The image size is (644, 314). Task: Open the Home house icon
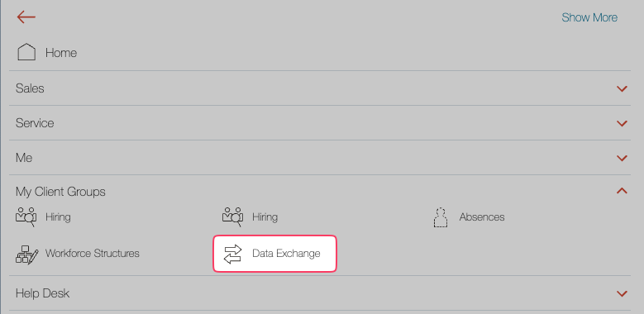point(26,52)
